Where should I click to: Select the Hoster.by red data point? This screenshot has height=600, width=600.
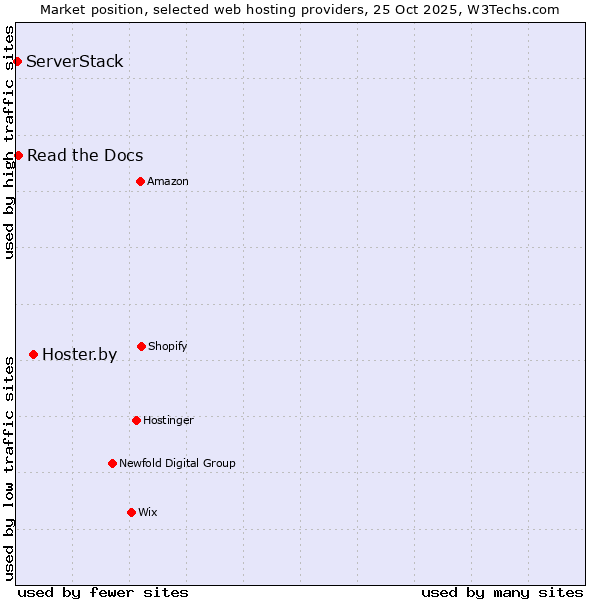coord(33,354)
